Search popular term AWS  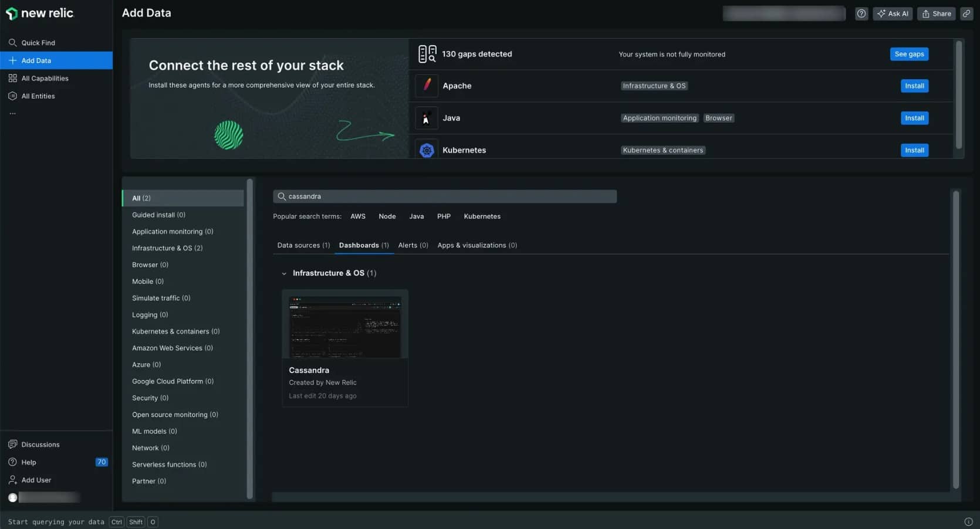pyautogui.click(x=358, y=216)
